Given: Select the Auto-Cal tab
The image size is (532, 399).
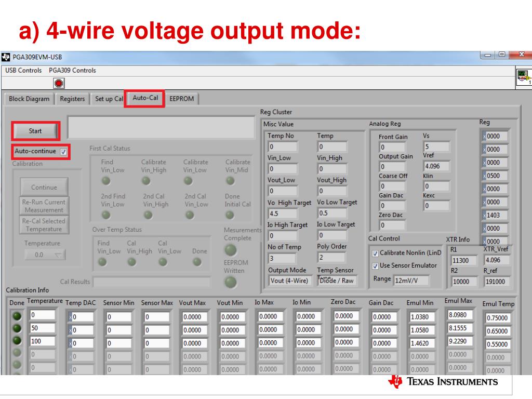Looking at the screenshot, I should pos(145,98).
